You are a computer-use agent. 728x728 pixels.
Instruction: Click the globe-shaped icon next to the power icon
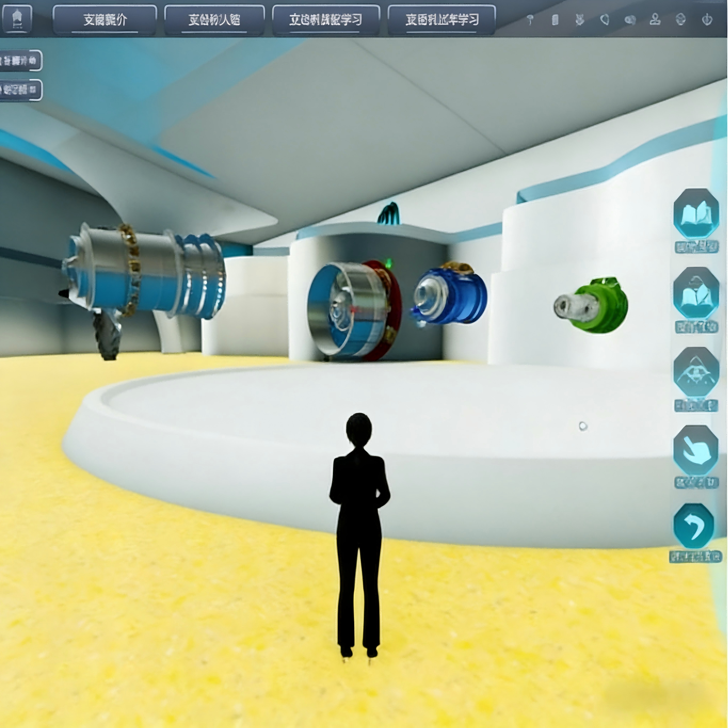click(680, 19)
